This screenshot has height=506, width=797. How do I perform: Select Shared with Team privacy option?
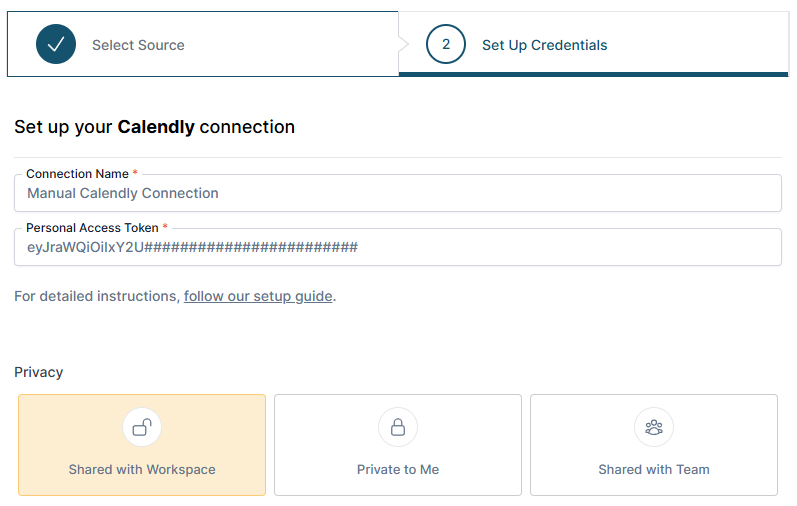pyautogui.click(x=654, y=445)
